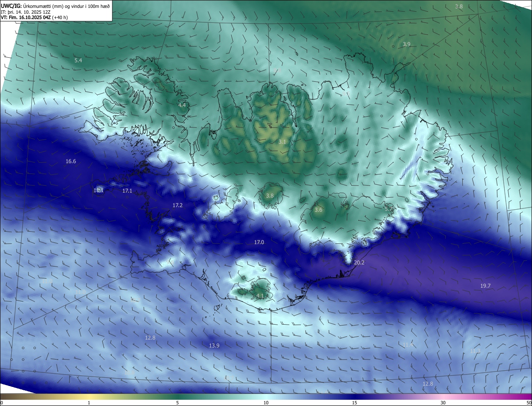
Task: Click the 10 tick on the color scale
Action: coord(266,403)
